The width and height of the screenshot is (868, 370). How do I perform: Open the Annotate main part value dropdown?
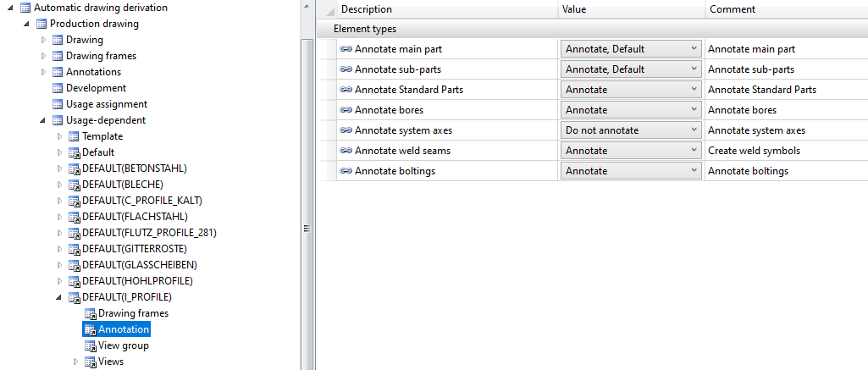631,48
